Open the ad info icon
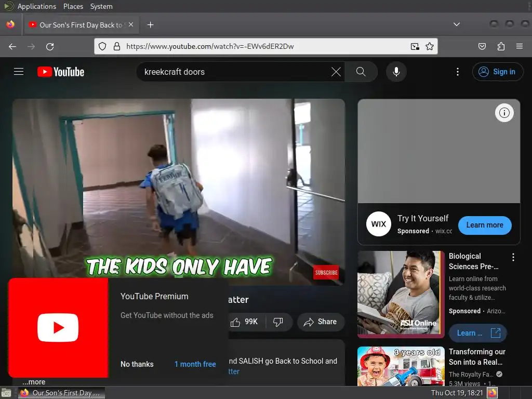 coord(504,113)
